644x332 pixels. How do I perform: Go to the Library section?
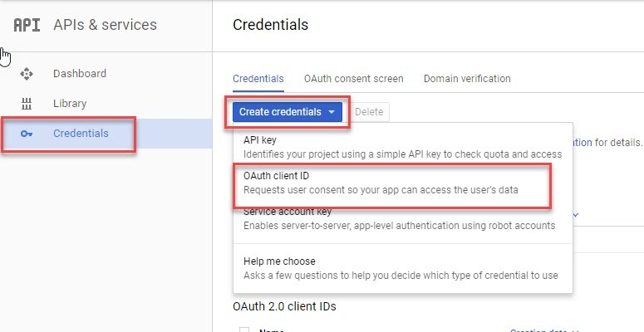[70, 104]
